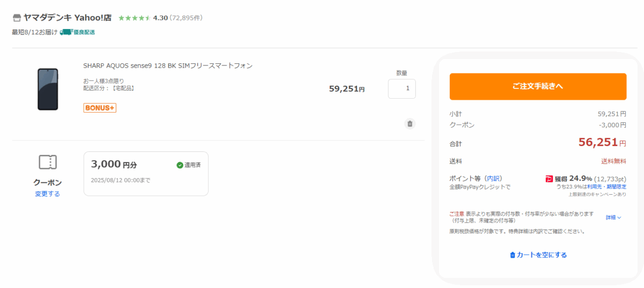The height and width of the screenshot is (288, 644).
Task: Click the AQUOS smartphone product thumbnail
Action: pyautogui.click(x=48, y=90)
